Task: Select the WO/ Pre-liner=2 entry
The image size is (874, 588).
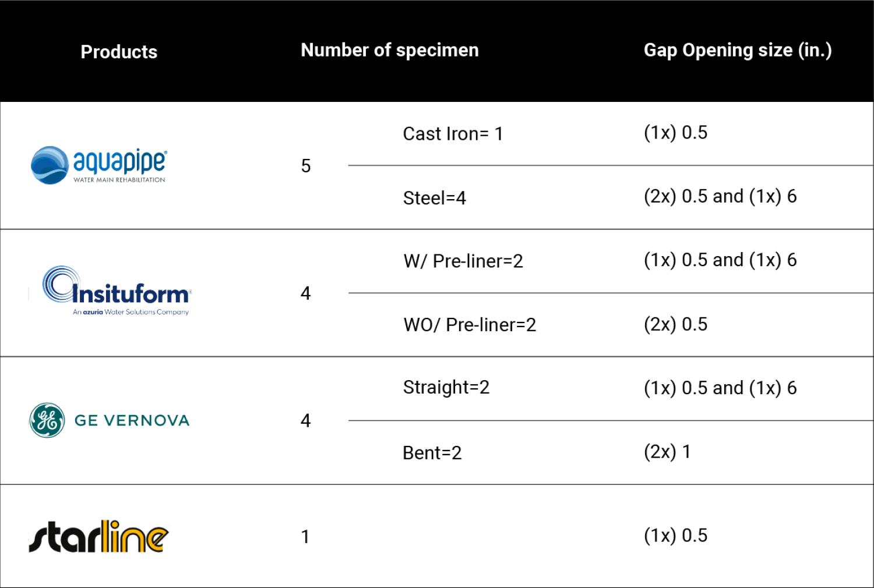Action: (470, 325)
